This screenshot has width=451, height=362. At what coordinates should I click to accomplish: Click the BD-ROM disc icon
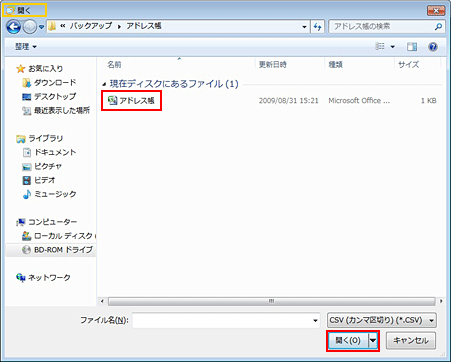click(x=26, y=250)
